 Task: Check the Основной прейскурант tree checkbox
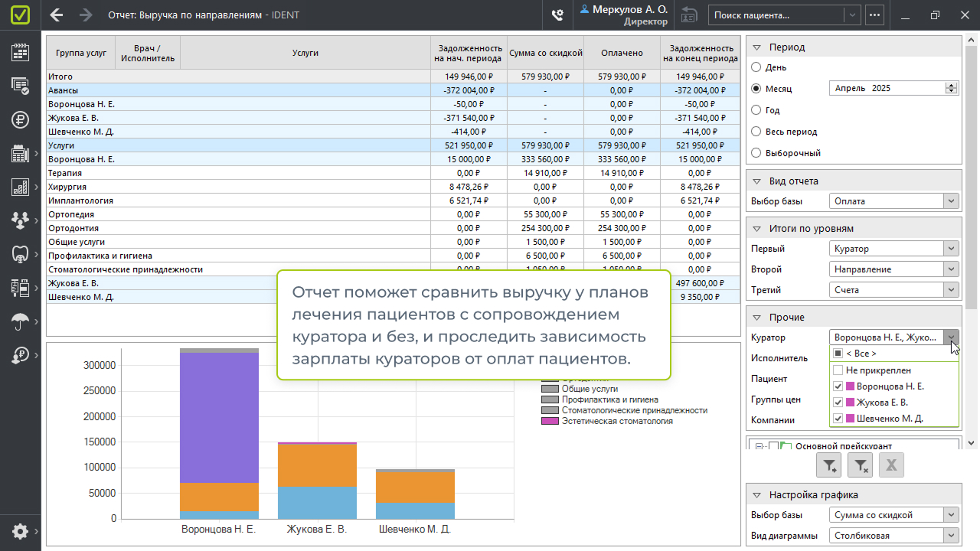point(773,446)
